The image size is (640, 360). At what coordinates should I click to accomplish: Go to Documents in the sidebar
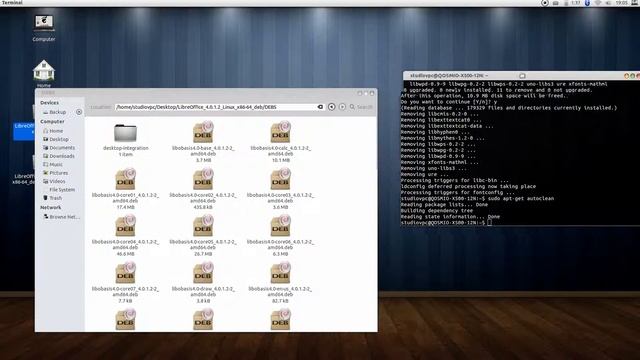(59, 148)
